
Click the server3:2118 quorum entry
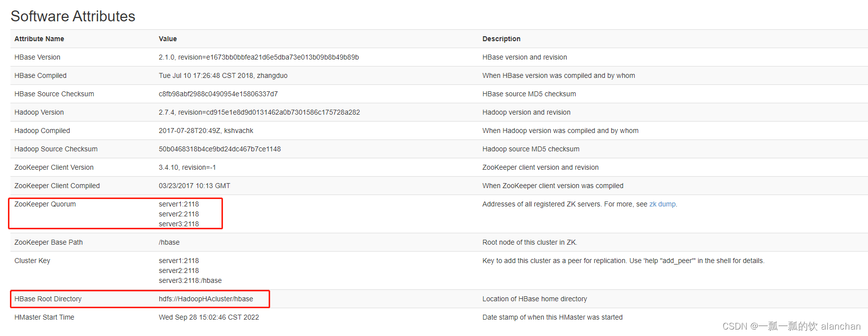[x=178, y=224]
